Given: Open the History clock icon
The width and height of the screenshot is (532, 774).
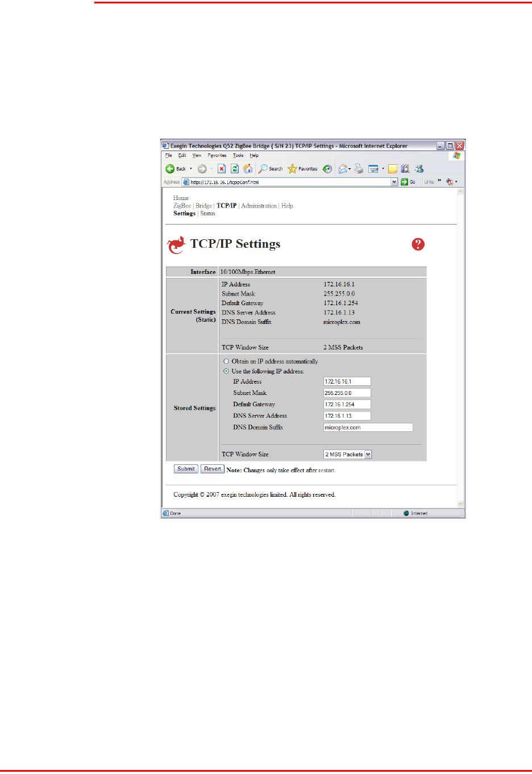Looking at the screenshot, I should tap(327, 169).
